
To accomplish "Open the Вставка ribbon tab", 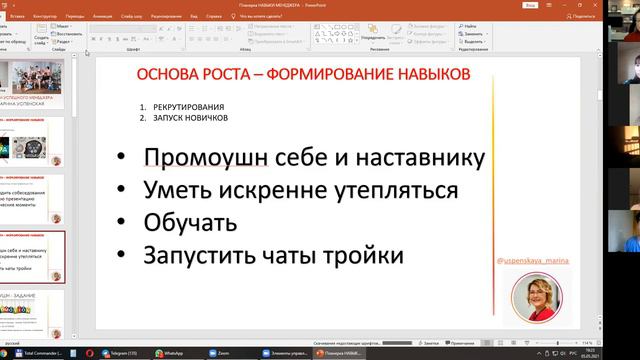I will 17,16.
